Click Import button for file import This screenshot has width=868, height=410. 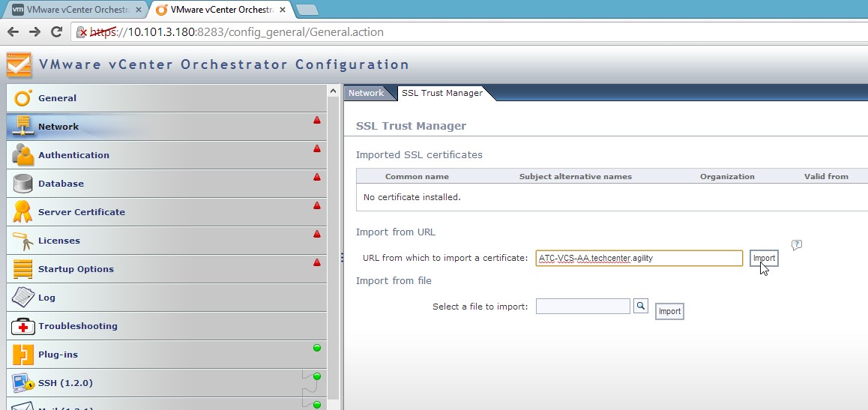coord(669,312)
